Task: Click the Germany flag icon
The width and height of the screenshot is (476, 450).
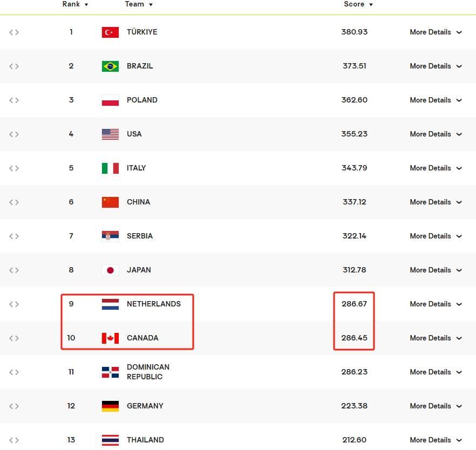Action: coord(110,406)
